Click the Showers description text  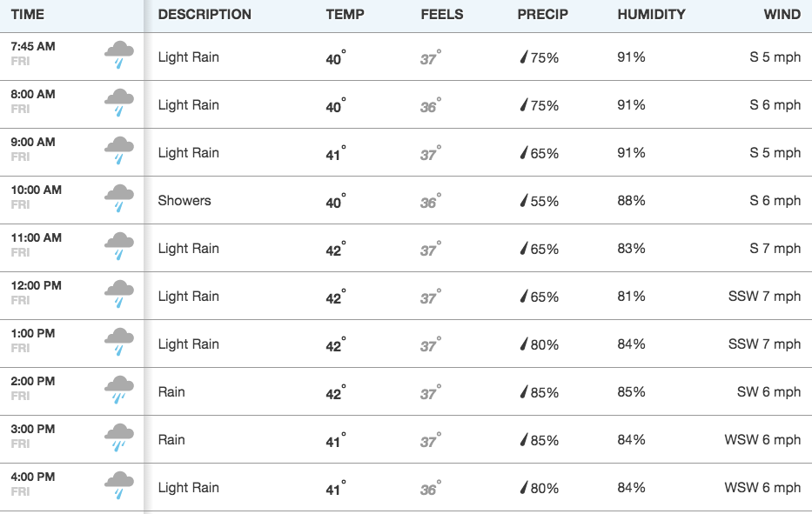pos(185,200)
